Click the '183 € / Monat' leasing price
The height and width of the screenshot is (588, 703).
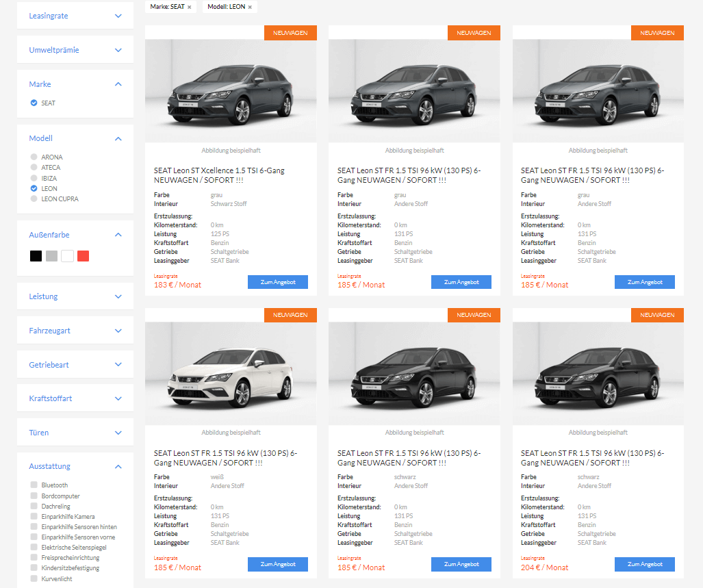[177, 285]
